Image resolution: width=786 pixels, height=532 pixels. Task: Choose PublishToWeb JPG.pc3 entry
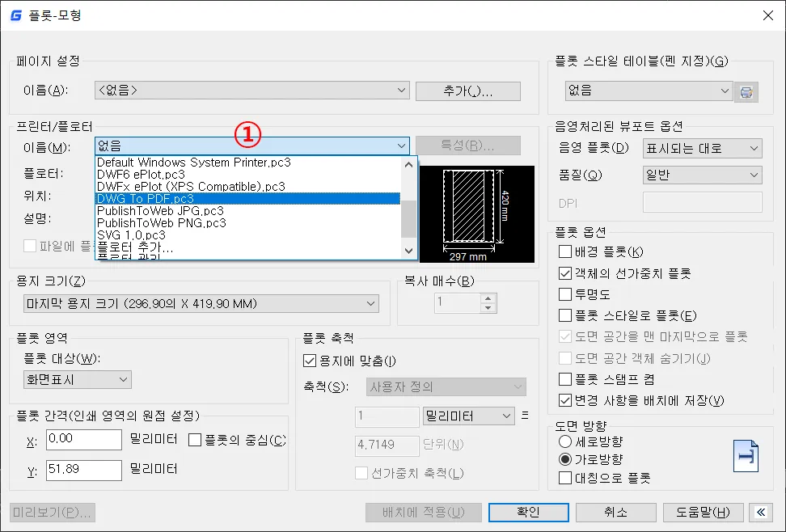click(x=248, y=210)
